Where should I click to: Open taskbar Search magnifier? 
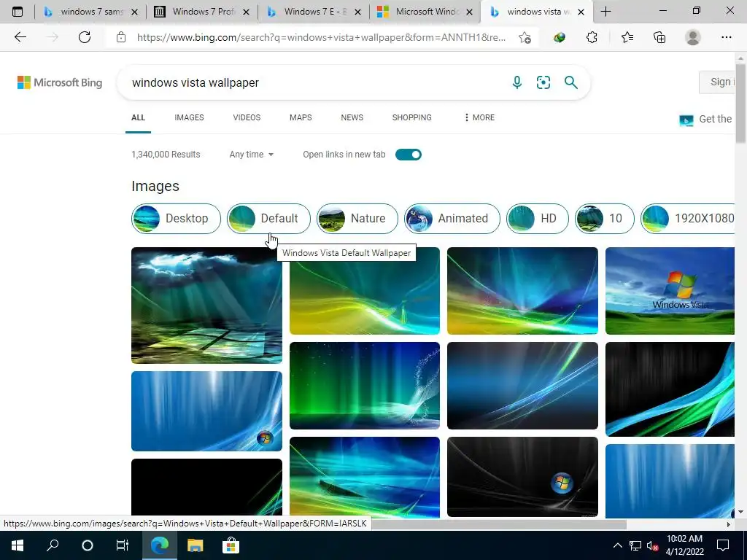53,545
